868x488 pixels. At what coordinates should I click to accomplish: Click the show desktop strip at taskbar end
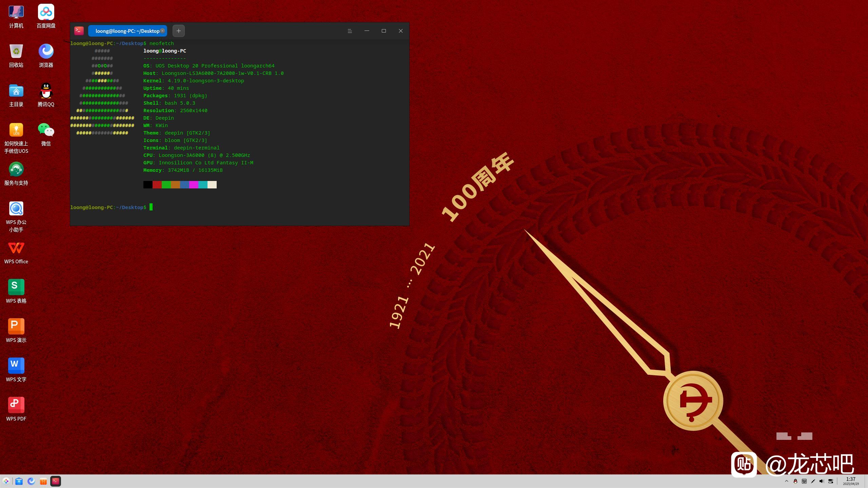coord(866,481)
